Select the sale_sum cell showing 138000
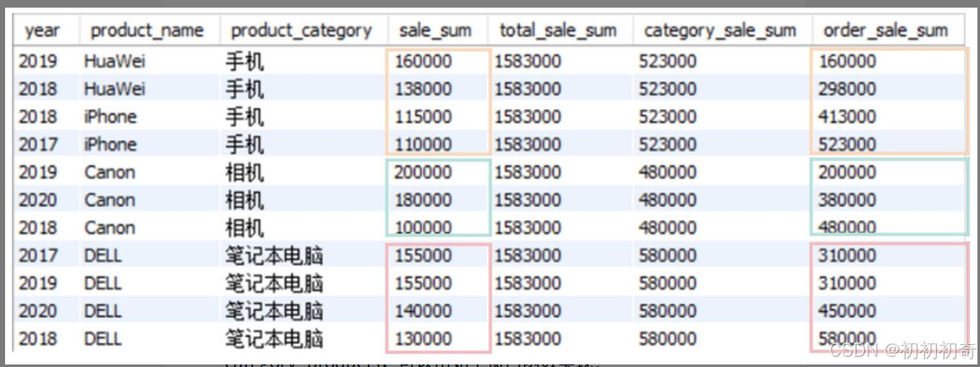This screenshot has width=980, height=367. coord(422,89)
